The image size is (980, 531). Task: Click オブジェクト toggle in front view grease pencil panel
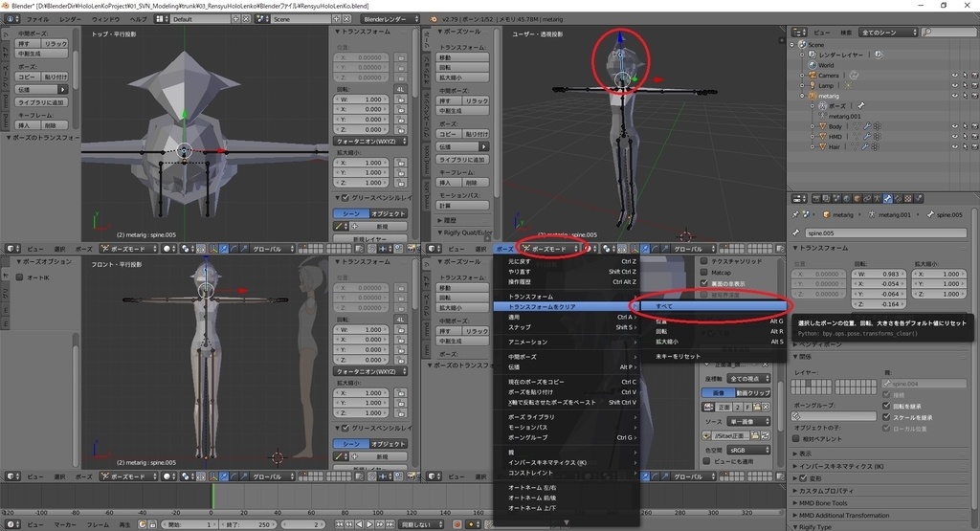(389, 444)
